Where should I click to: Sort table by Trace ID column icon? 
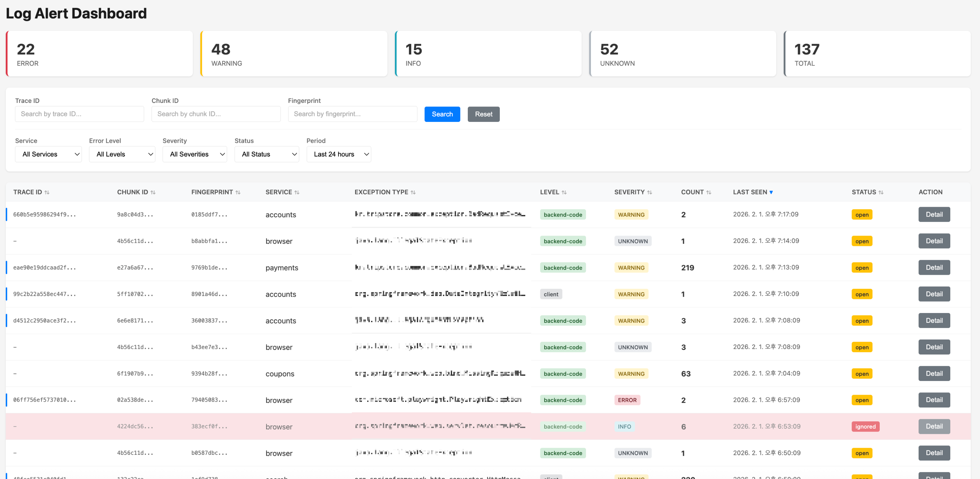point(47,192)
